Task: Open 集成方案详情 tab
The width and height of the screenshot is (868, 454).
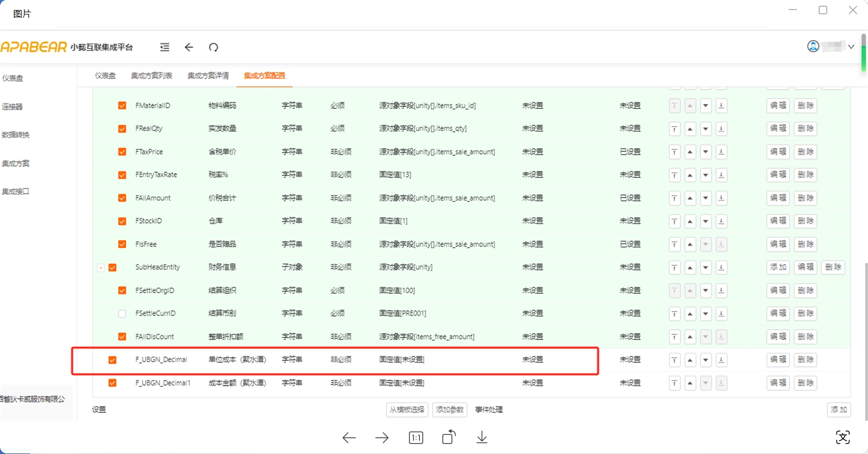Action: coord(208,76)
